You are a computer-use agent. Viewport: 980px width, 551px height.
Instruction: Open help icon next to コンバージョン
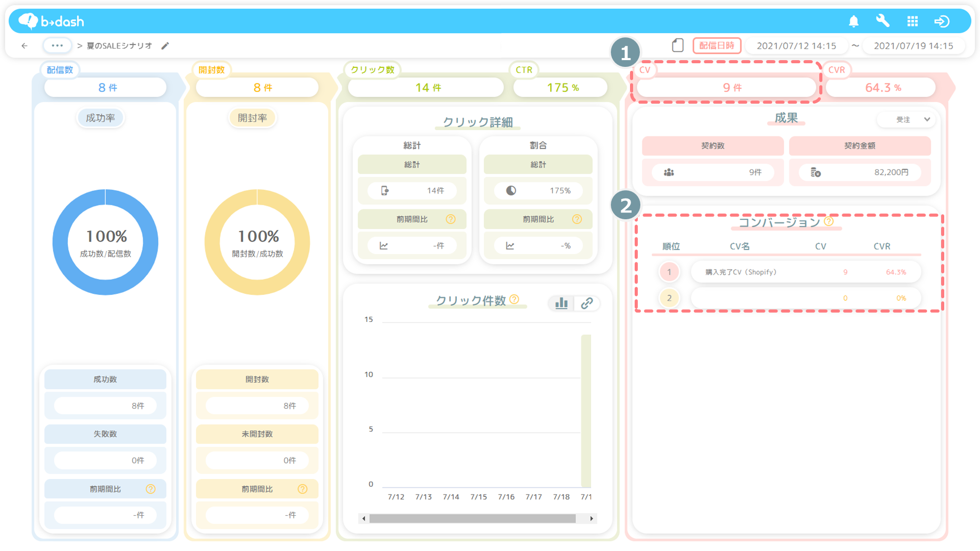pos(829,221)
